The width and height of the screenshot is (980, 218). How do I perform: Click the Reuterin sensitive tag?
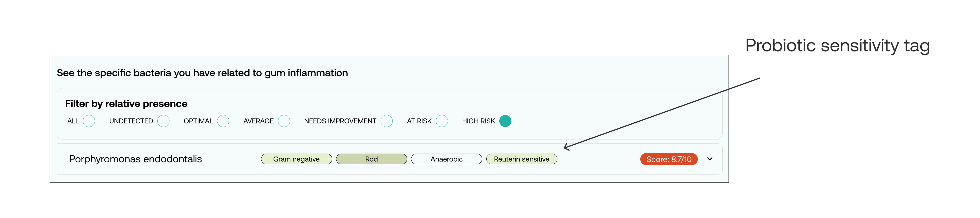521,159
